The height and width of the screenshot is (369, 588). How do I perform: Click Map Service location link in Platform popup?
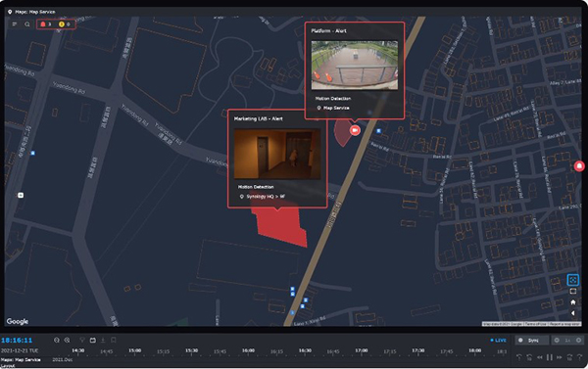tap(333, 108)
